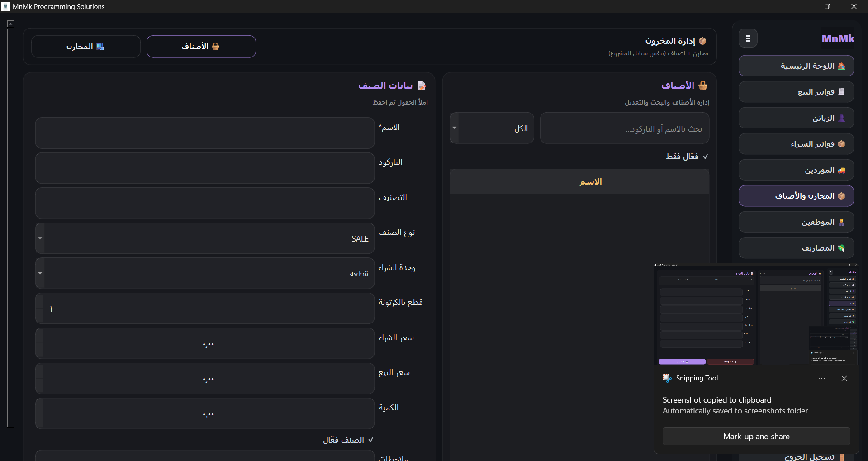Click the house icon beside اللوحة الرئيسية
The width and height of the screenshot is (868, 461).
pos(841,66)
